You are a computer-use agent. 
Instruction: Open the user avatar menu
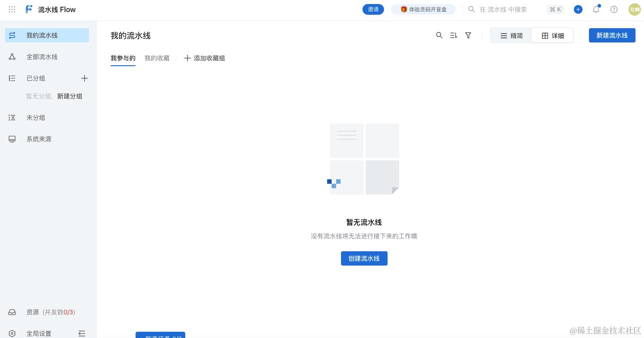click(x=635, y=9)
